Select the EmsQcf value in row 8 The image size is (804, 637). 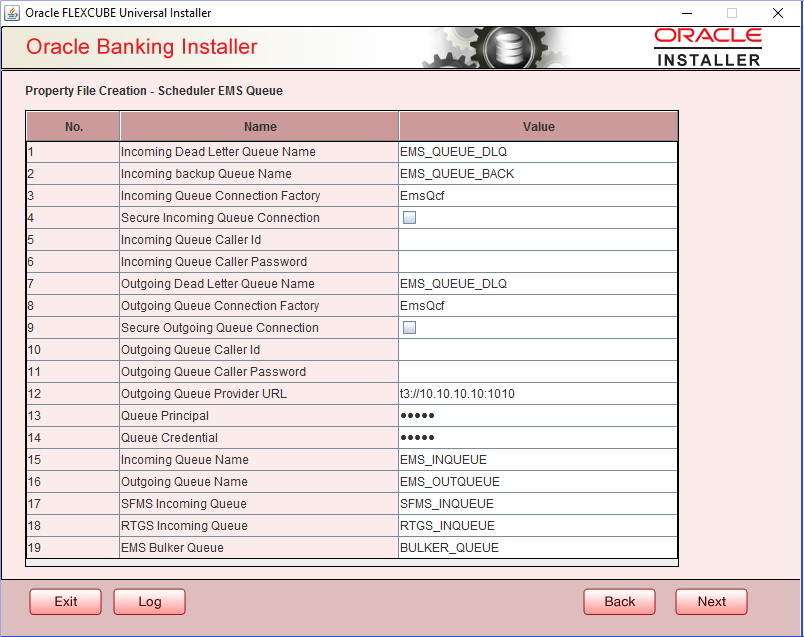(x=538, y=306)
